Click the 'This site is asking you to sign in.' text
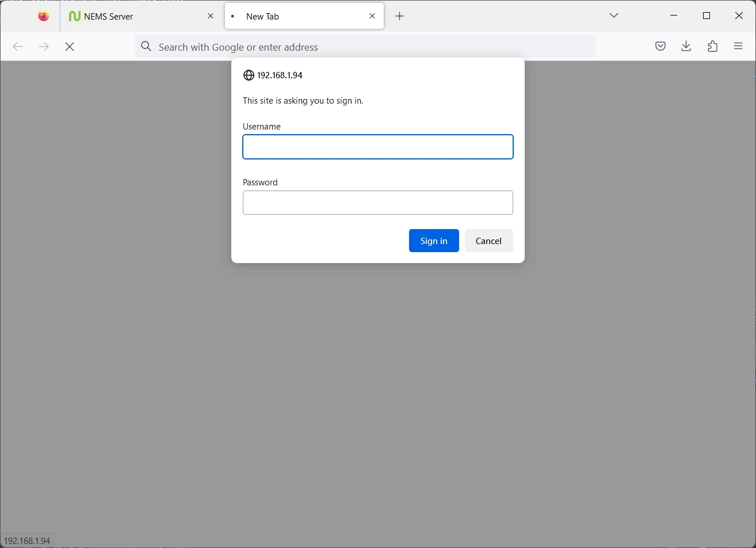Viewport: 756px width, 548px height. click(303, 101)
